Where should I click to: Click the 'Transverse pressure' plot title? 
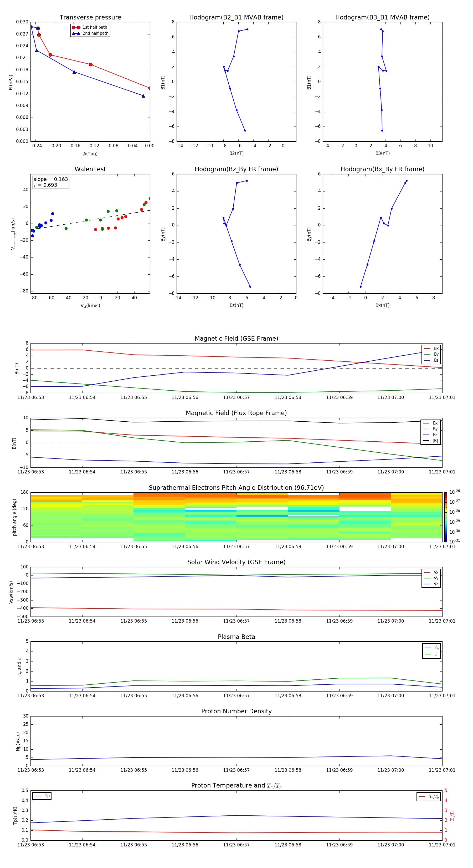coord(90,18)
